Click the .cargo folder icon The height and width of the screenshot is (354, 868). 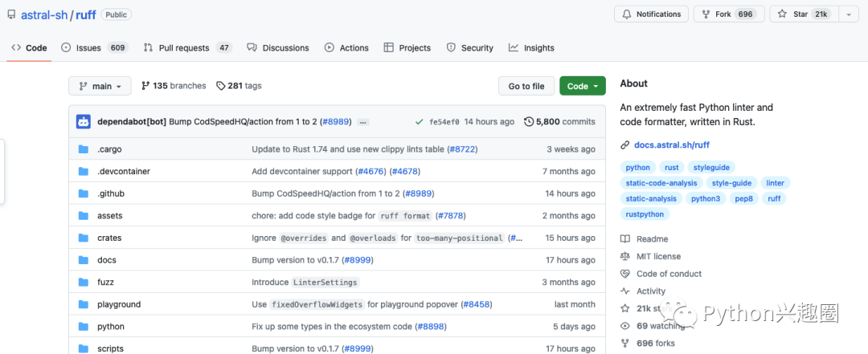84,149
